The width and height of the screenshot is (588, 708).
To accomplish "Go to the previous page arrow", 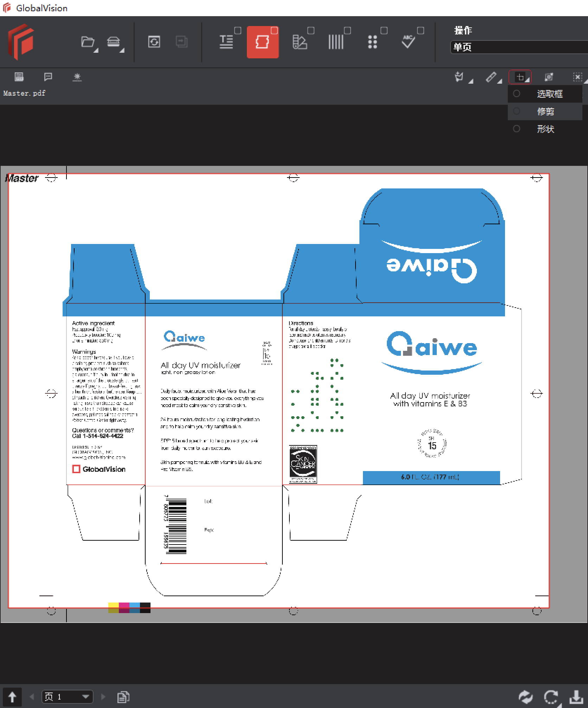I will pyautogui.click(x=32, y=696).
